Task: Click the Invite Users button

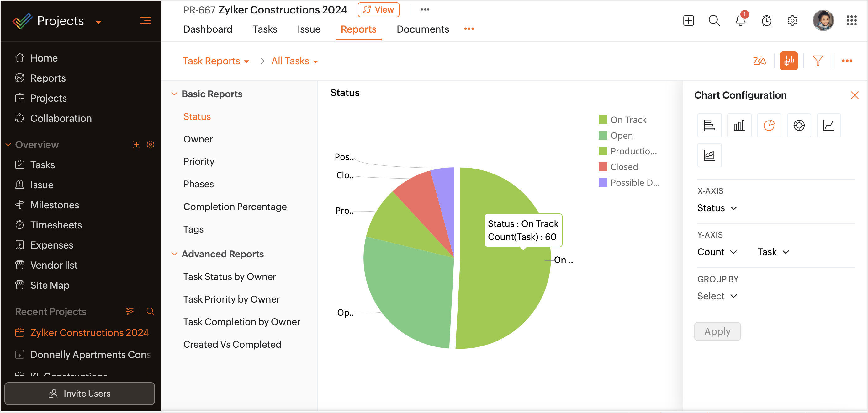Action: [80, 394]
